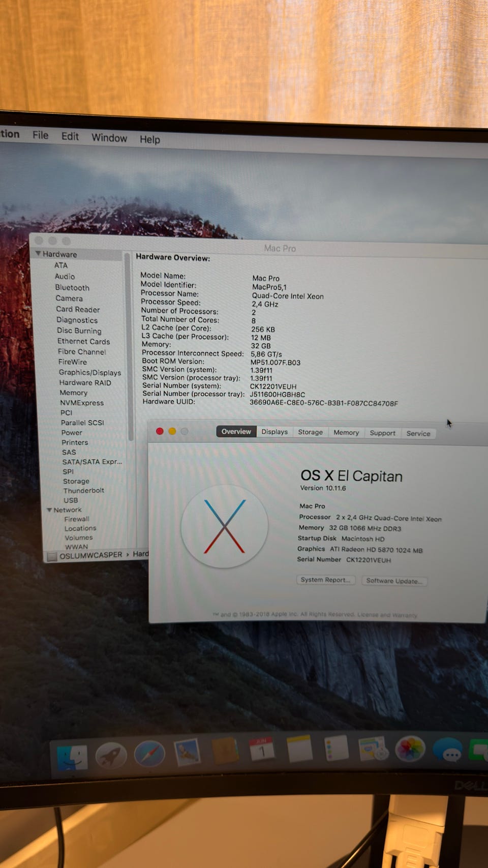Open the Window menu
The height and width of the screenshot is (868, 488).
(109, 138)
